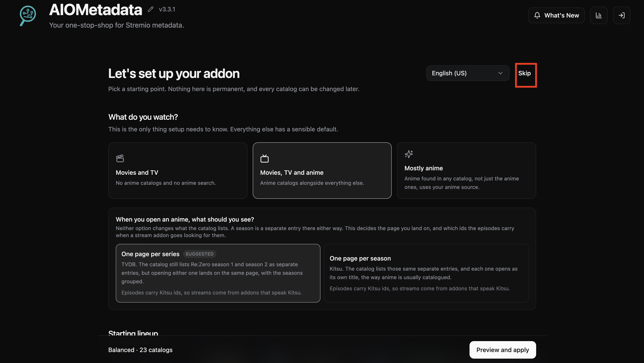The width and height of the screenshot is (644, 363).
Task: Click the v3.3.1 version label
Action: [167, 9]
